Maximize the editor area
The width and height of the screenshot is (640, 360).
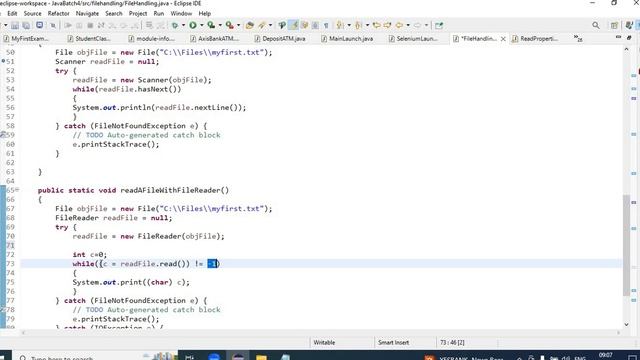(x=629, y=38)
